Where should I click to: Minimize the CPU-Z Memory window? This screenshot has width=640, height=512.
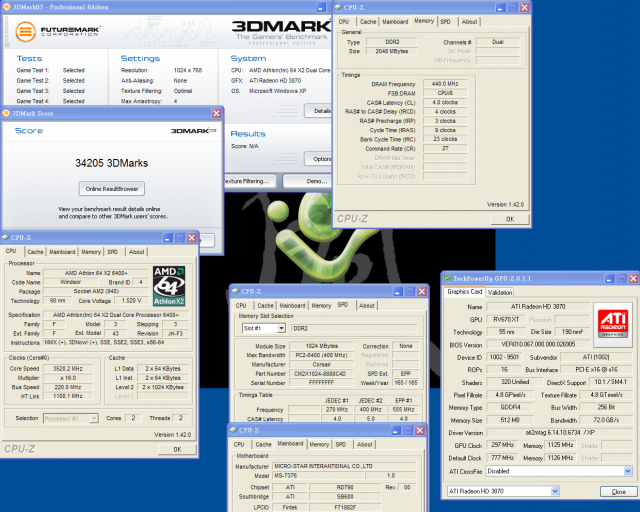click(501, 7)
